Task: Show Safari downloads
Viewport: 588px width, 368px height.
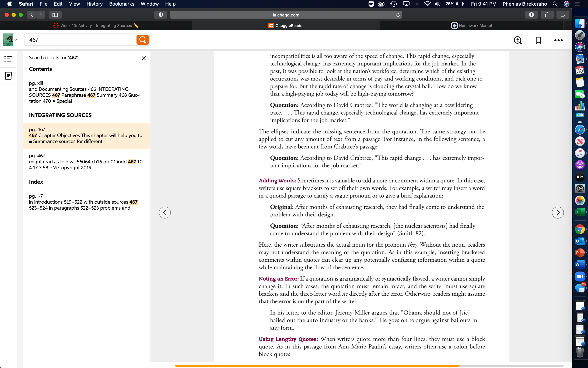Action: point(531,15)
